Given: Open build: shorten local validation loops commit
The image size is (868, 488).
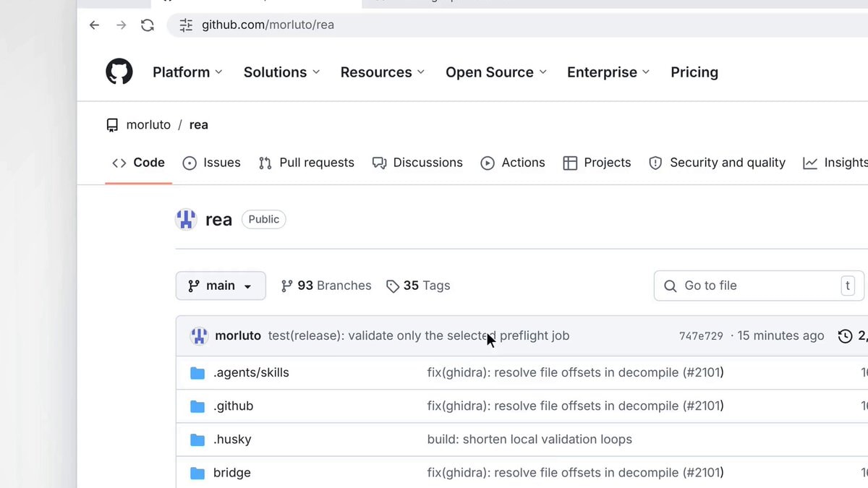Looking at the screenshot, I should [x=529, y=440].
